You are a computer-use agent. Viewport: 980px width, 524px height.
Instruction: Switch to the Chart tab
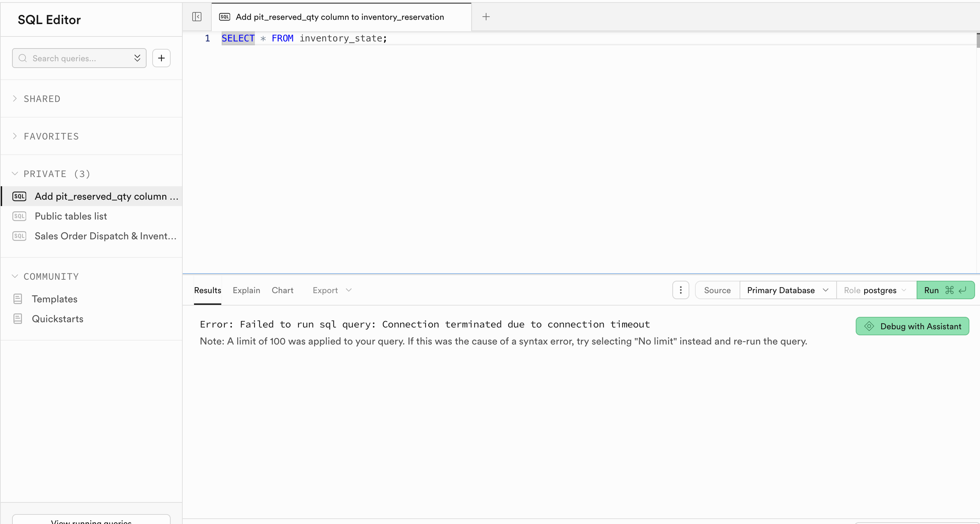[x=282, y=290]
